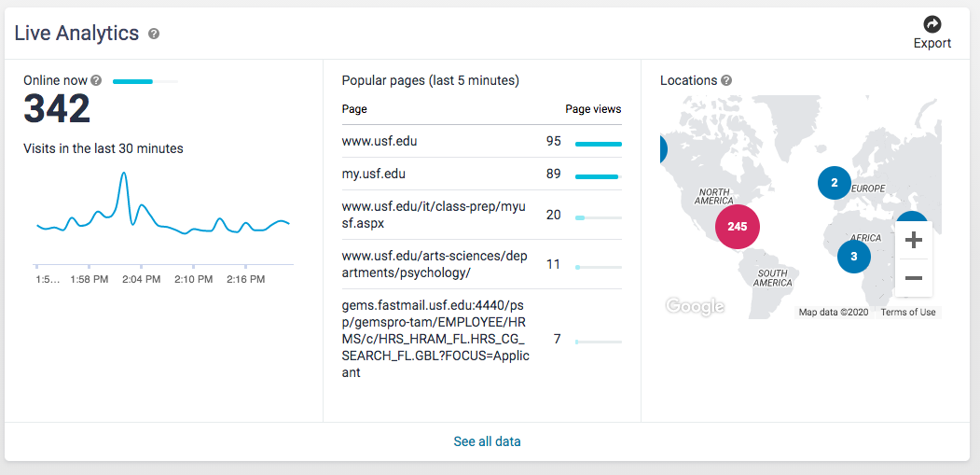The image size is (980, 475).
Task: Click the Page views column header
Action: tap(593, 109)
